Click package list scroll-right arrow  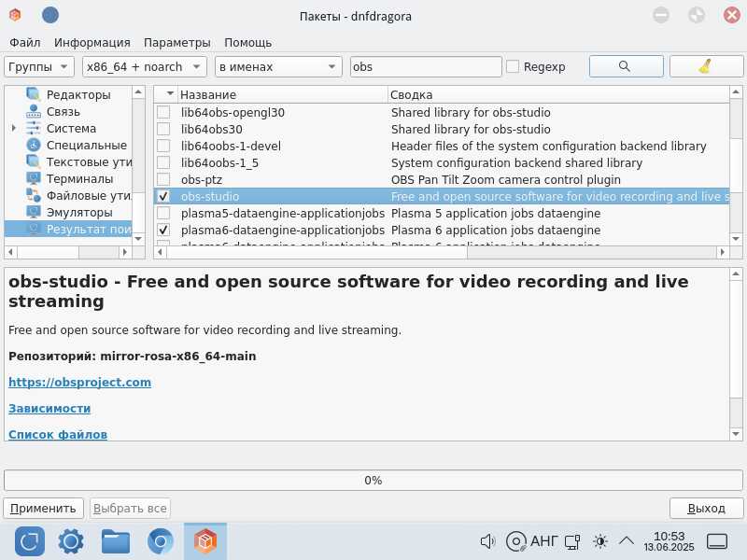(723, 252)
